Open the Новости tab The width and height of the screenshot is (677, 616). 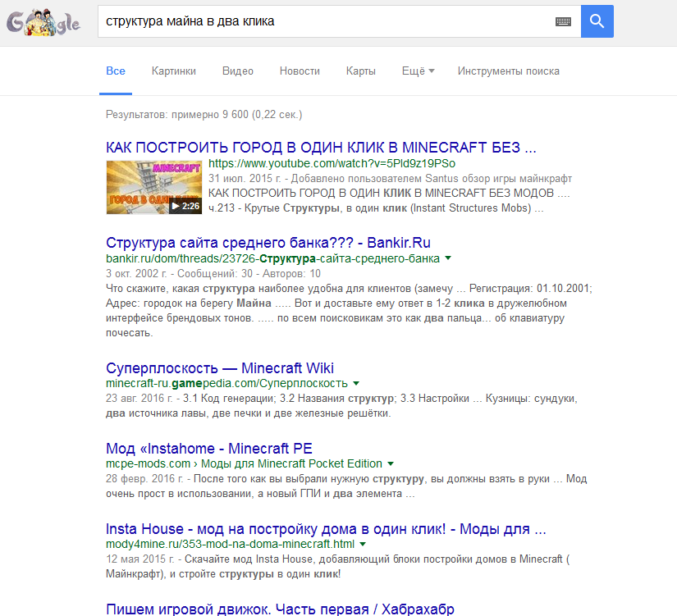[x=300, y=71]
